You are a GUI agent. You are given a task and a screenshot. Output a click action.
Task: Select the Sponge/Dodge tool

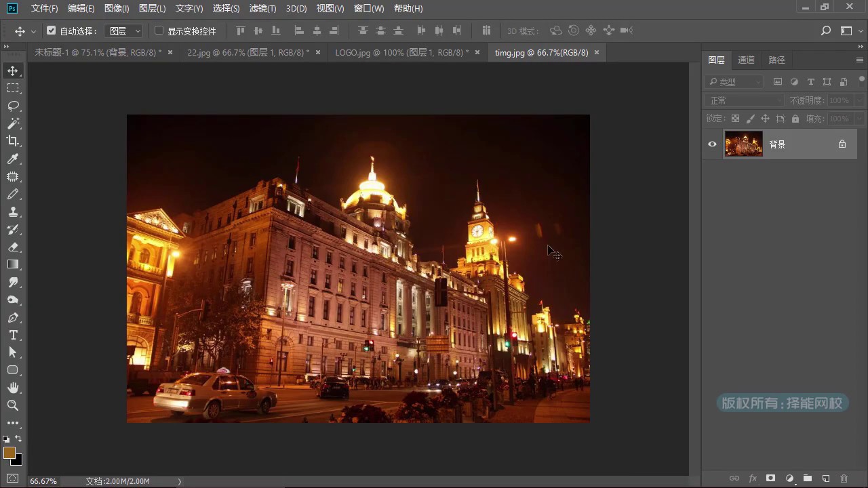click(13, 300)
